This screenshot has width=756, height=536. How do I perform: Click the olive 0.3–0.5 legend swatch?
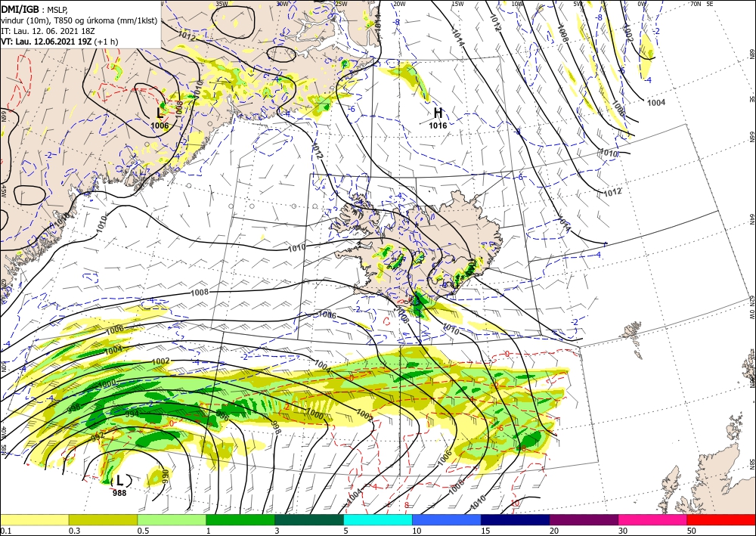103,519
